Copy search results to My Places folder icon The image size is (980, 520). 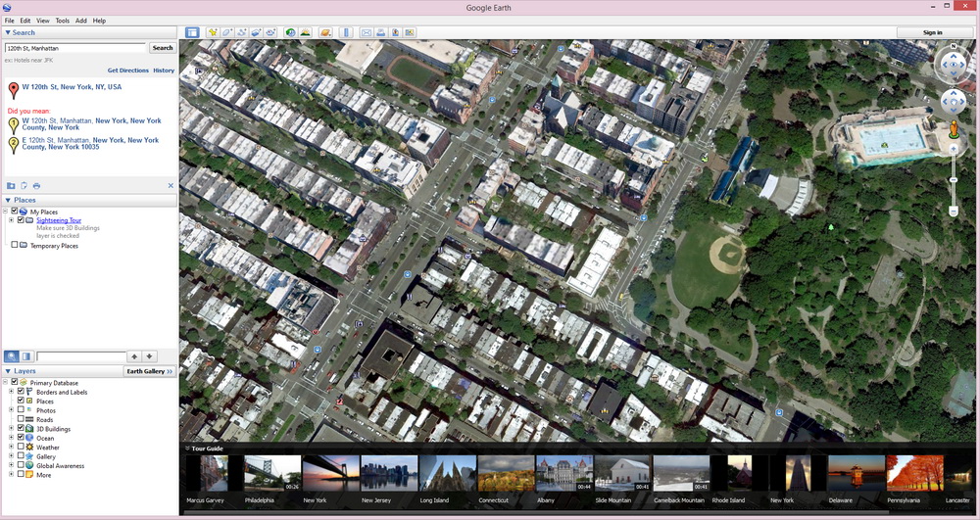[x=11, y=185]
